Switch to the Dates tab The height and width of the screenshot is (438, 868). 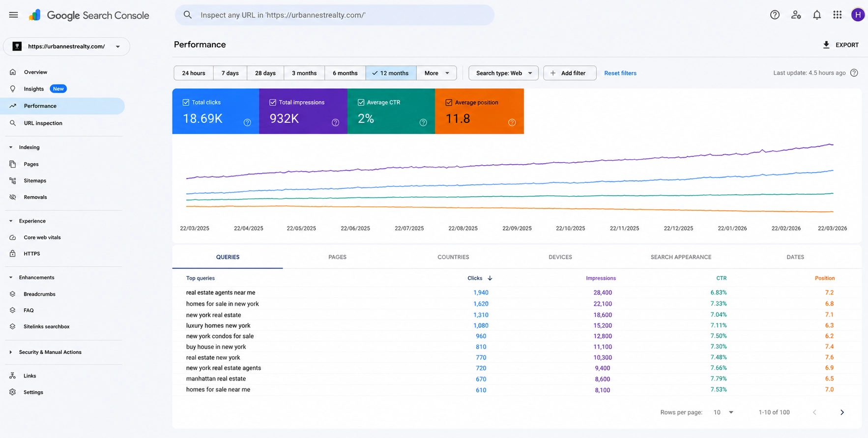[x=795, y=257]
